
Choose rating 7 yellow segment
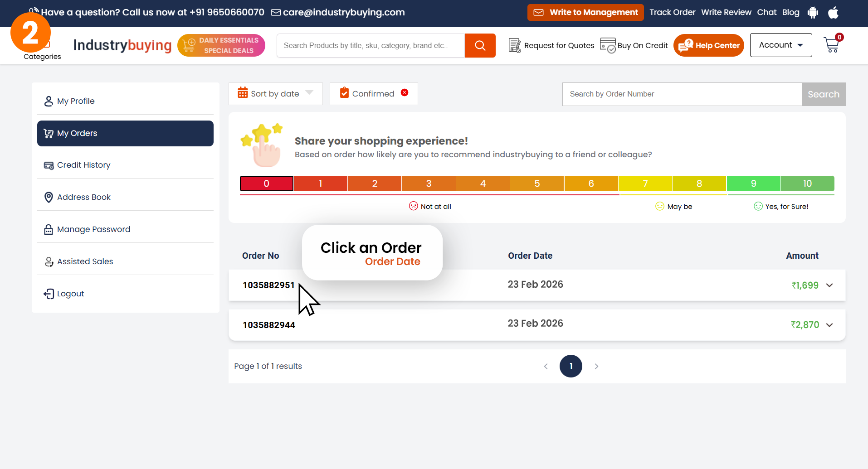(x=645, y=184)
